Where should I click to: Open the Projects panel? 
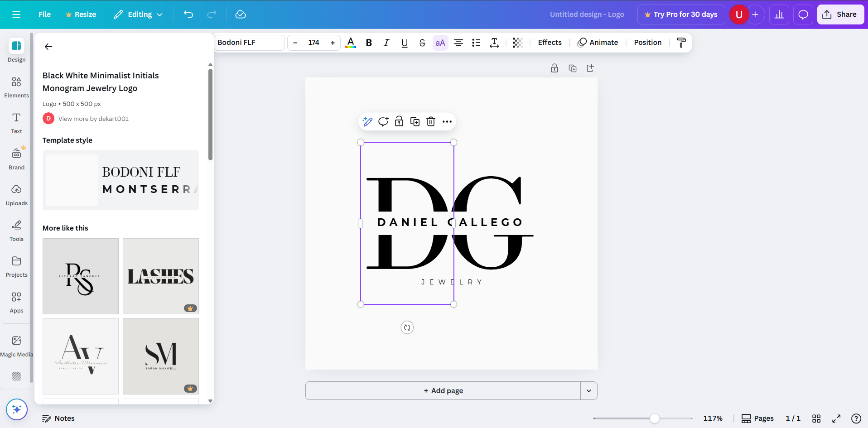[x=16, y=266]
